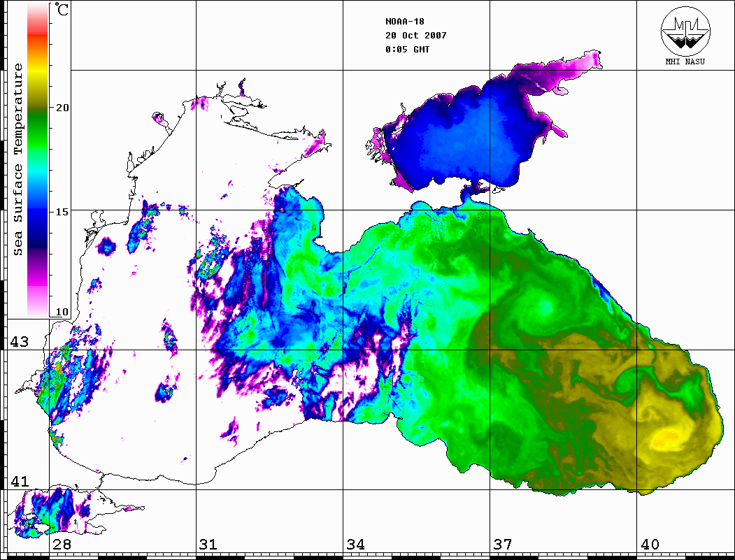
Task: Click longitude label '31'
Action: pos(208,544)
